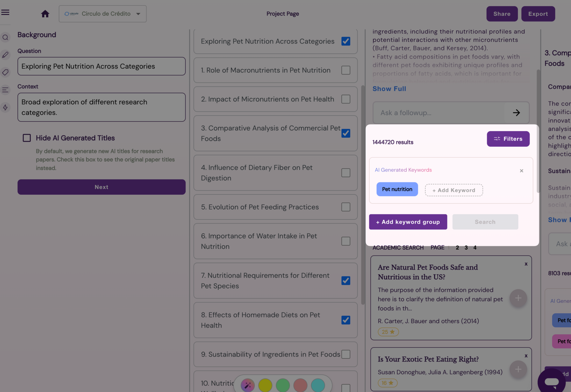Open the Circulo de Crédito dropdown
Screen dimensions: 571x392
tap(103, 14)
